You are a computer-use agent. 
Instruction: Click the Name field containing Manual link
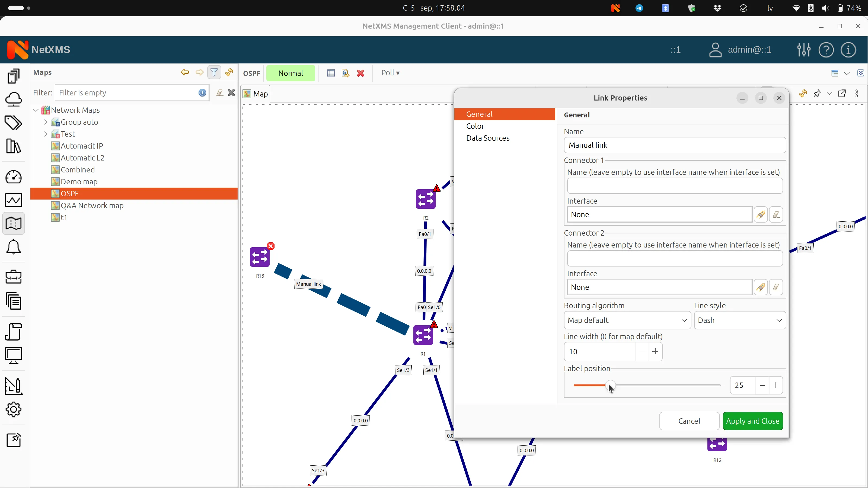click(674, 145)
